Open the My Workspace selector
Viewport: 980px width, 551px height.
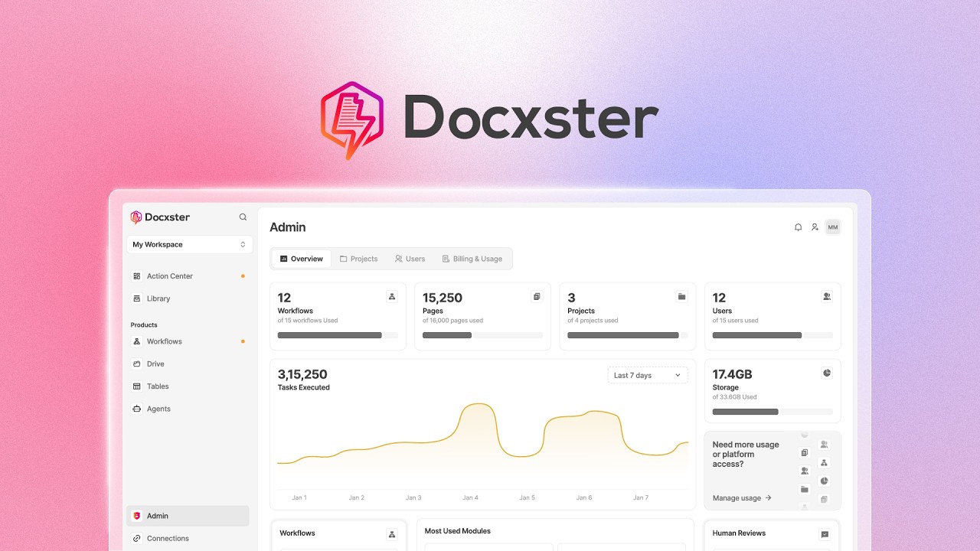pos(189,245)
